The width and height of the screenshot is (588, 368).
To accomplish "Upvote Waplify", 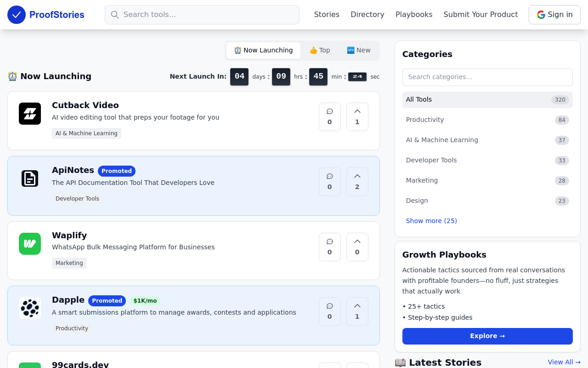I will tap(357, 247).
